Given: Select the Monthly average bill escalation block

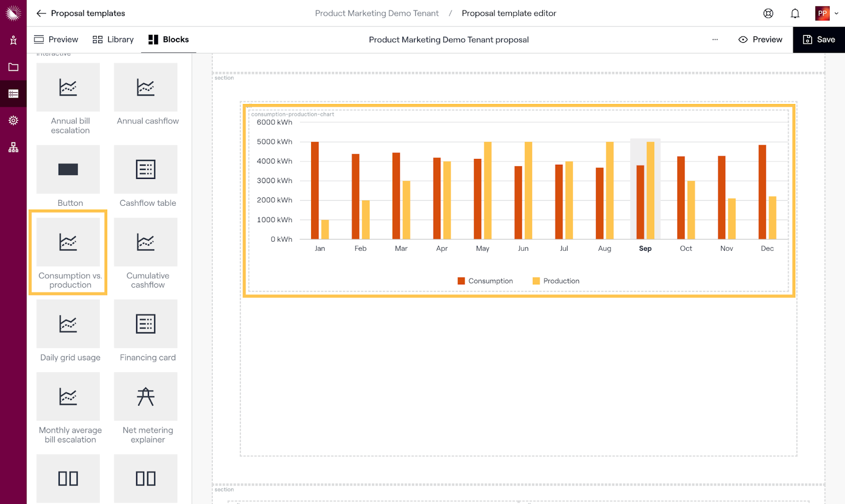Looking at the screenshot, I should (x=68, y=408).
